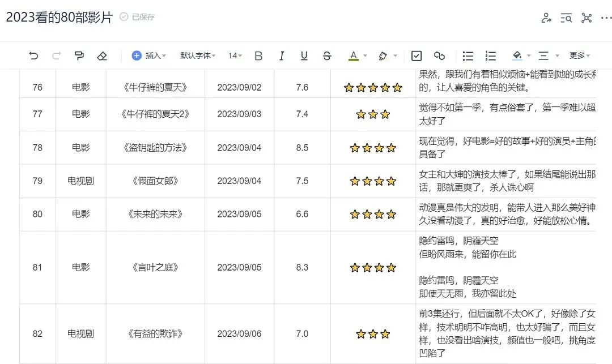Click the date cell 2023/09/06
Screen dimensions: 612x364
point(239,333)
